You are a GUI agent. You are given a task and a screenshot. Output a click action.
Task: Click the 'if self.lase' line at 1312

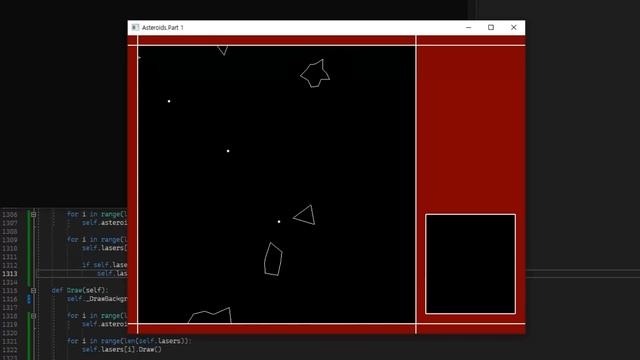(104, 265)
